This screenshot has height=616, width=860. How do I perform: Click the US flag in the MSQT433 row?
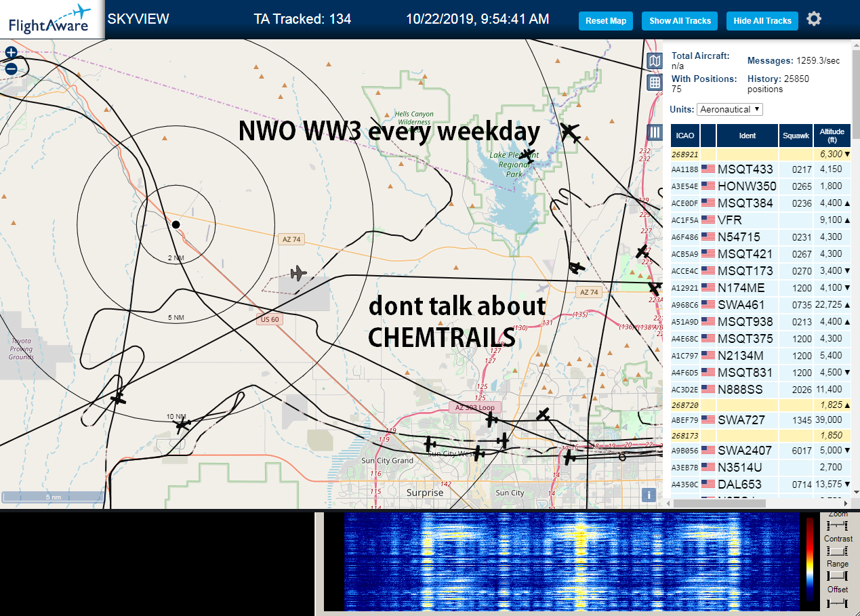pyautogui.click(x=708, y=169)
